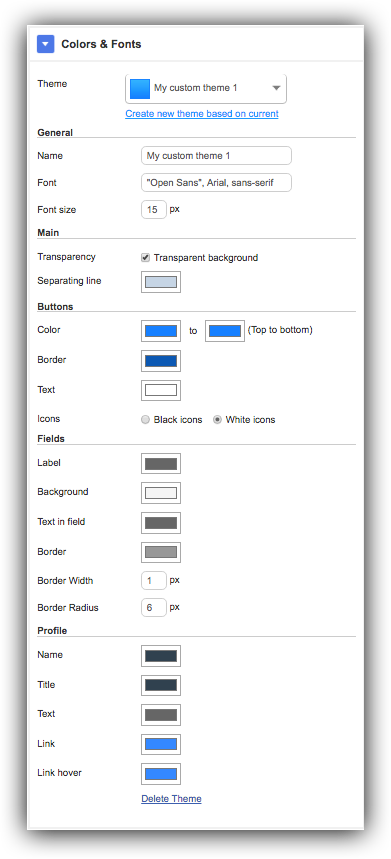Screen dimensions: 391x859
Task: Change the Link hover color swatch
Action: point(161,774)
